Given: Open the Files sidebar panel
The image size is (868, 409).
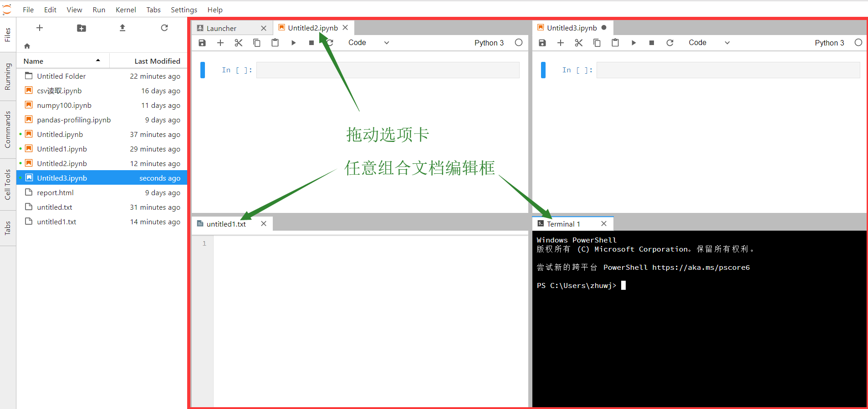Looking at the screenshot, I should (x=8, y=35).
